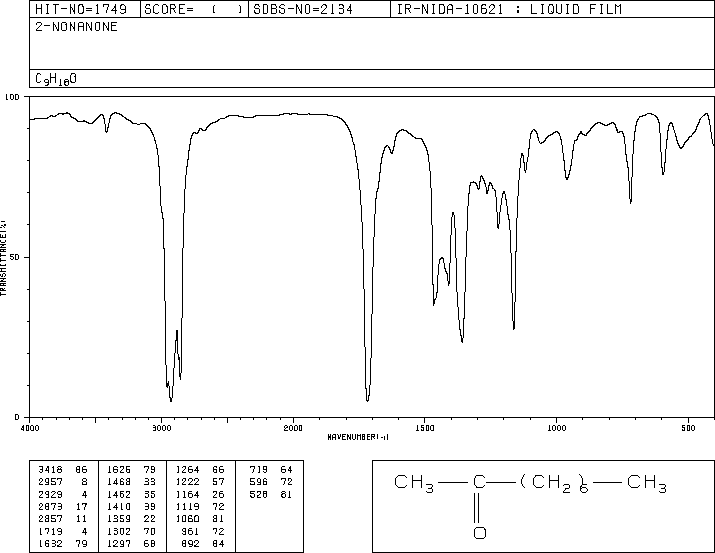Select the compound name 2-NONANONE
The height and width of the screenshot is (553, 715).
click(x=76, y=26)
